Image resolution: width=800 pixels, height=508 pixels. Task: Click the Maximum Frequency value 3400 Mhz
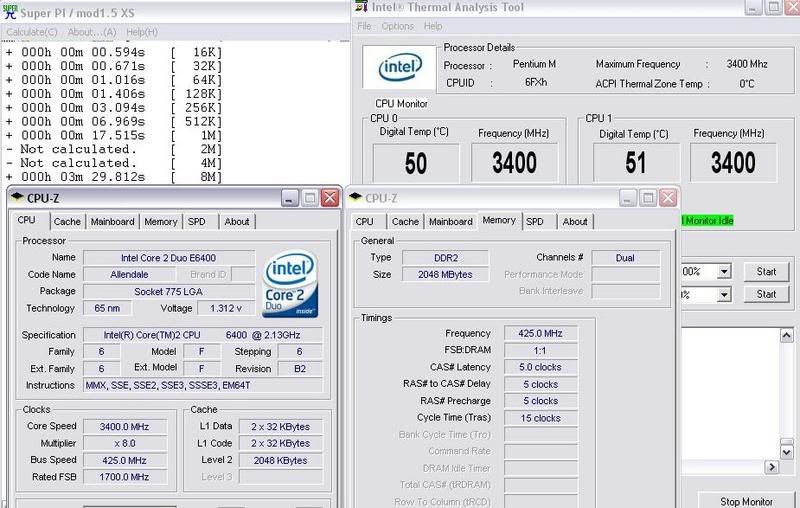coord(747,64)
